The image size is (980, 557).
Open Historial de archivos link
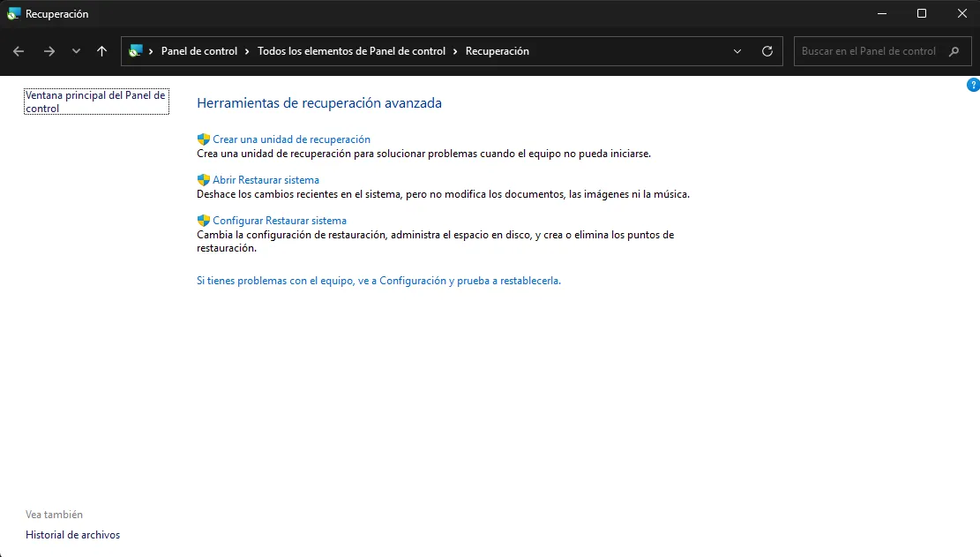point(72,535)
